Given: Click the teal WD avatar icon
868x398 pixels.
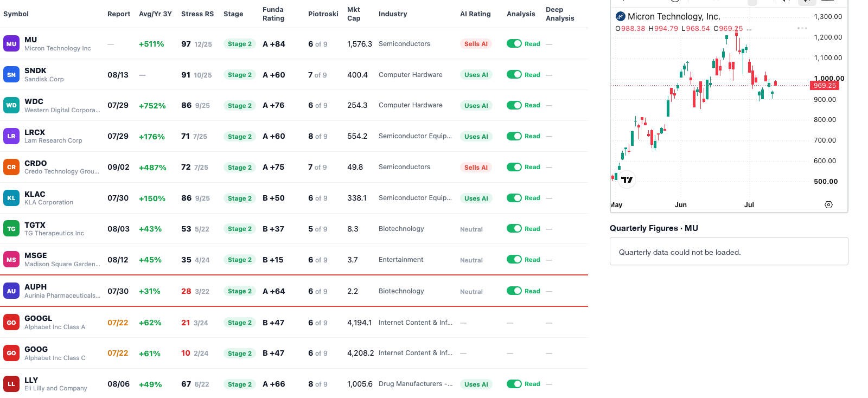Looking at the screenshot, I should [x=11, y=105].
